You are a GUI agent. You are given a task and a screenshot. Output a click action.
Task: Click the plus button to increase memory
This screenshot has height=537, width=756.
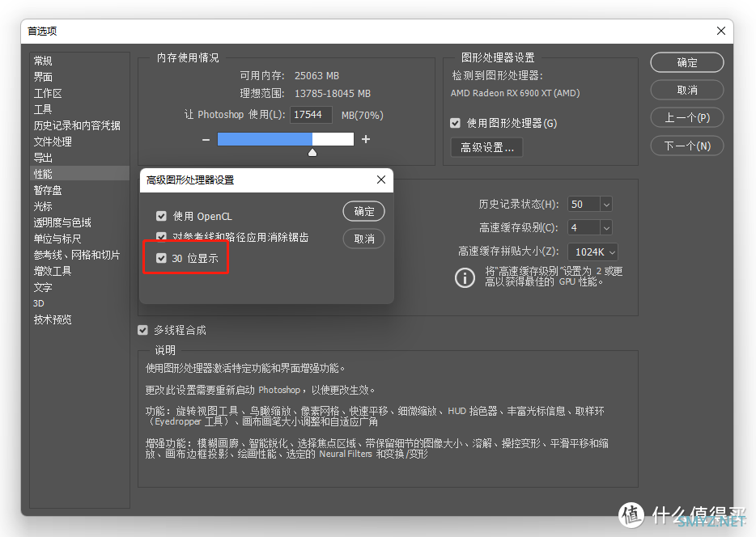pyautogui.click(x=366, y=139)
